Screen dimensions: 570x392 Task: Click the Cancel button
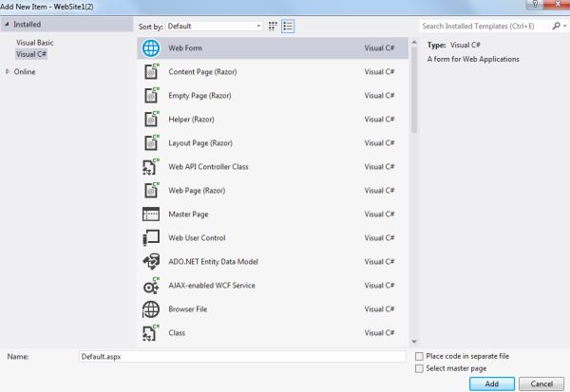541,383
